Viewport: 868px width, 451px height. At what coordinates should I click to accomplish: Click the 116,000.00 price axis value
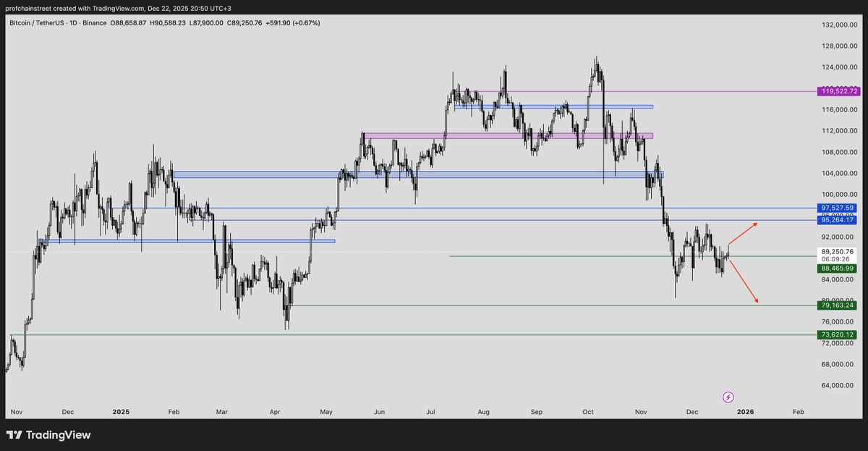839,109
